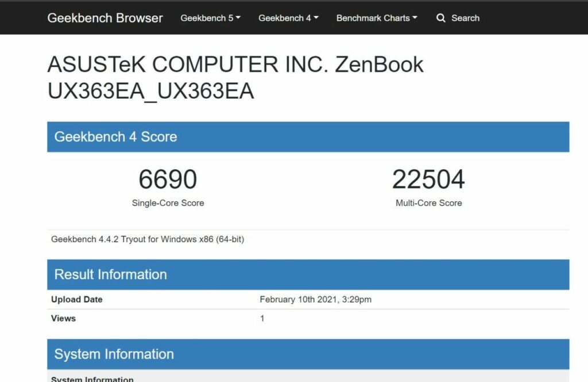Open the Geekbench 5 dropdown menu
588x382 pixels.
(x=210, y=18)
